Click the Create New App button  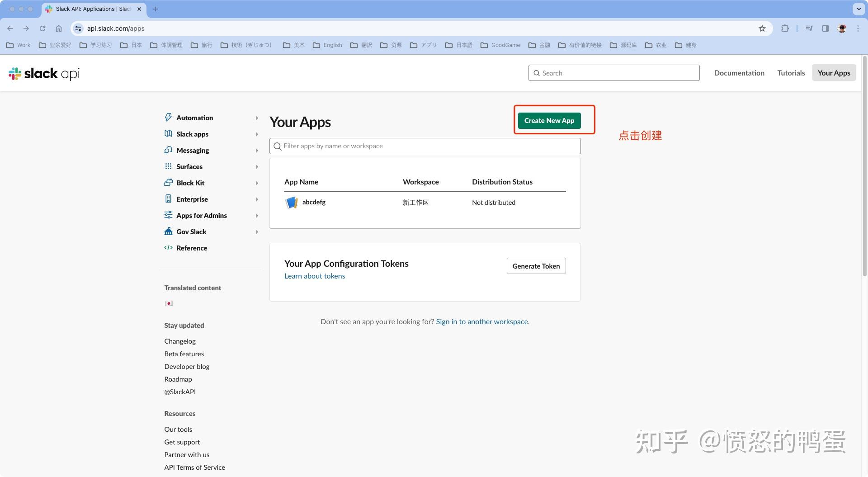(549, 121)
